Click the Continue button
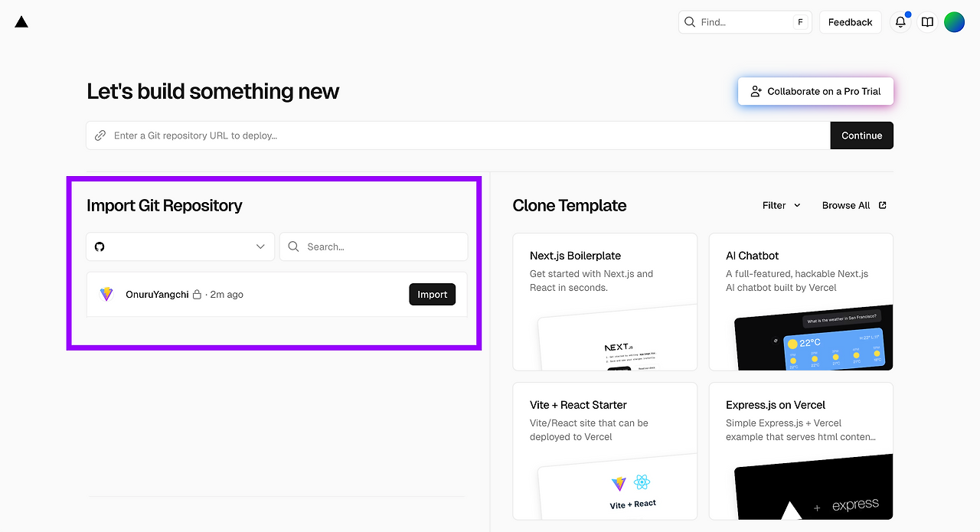Viewport: 980px width, 532px height. tap(861, 135)
